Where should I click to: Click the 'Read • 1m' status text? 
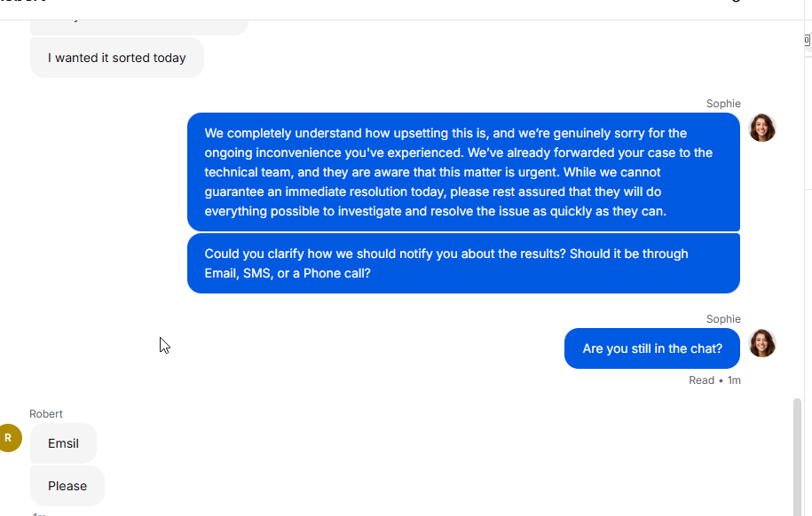coord(714,380)
